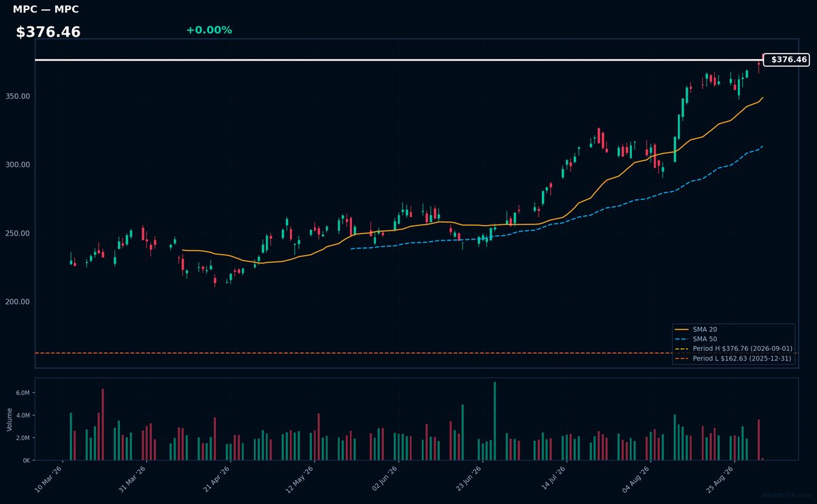Click the Period L $162.63 legend entry
Image resolution: width=817 pixels, height=504 pixels.
pos(734,358)
